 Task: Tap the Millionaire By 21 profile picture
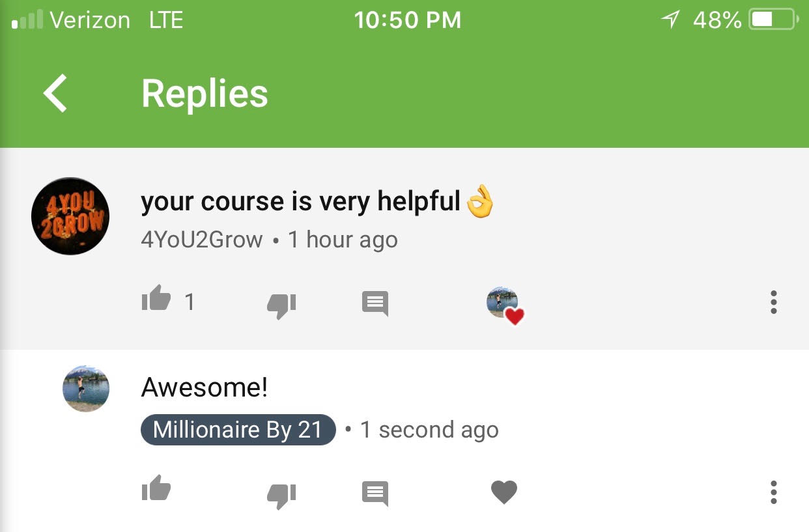tap(86, 389)
